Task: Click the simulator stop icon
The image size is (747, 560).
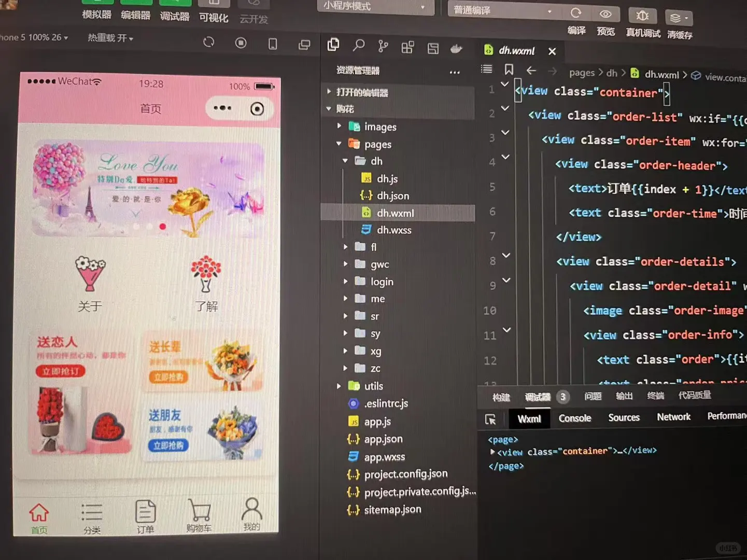Action: pyautogui.click(x=241, y=43)
